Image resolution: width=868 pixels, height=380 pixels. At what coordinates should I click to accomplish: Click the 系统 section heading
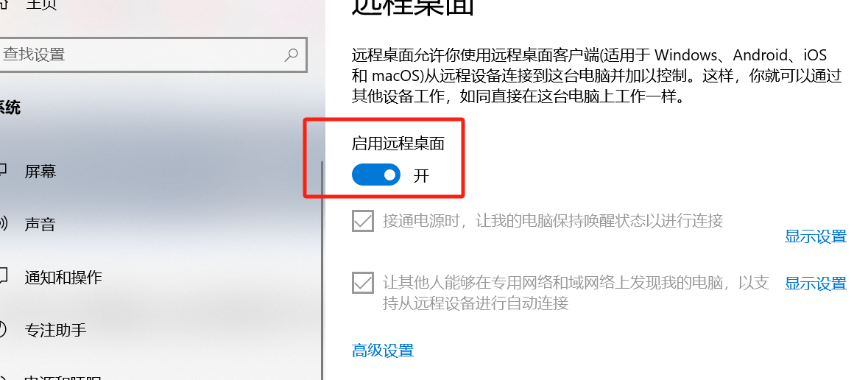10,108
